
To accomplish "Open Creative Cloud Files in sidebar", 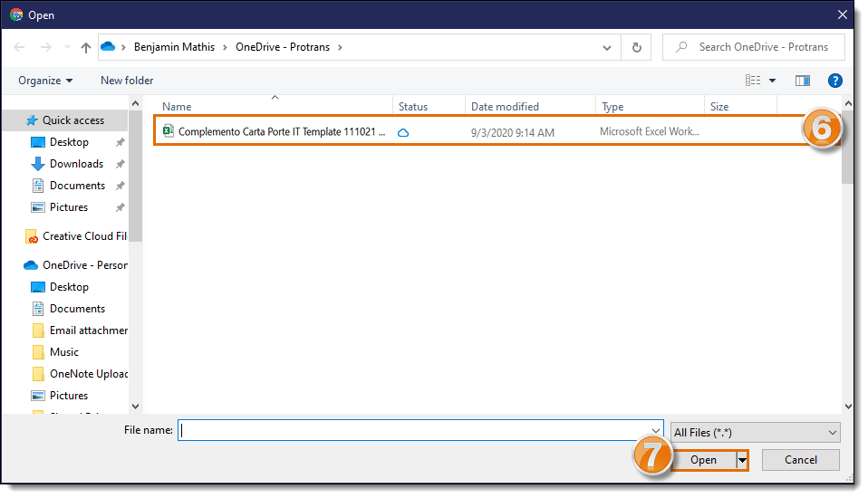I will 83,236.
